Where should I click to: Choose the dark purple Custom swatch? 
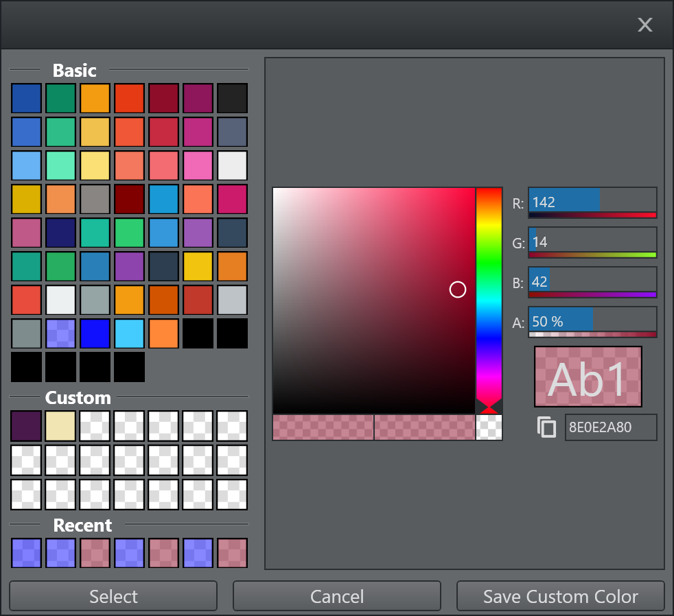(26, 426)
